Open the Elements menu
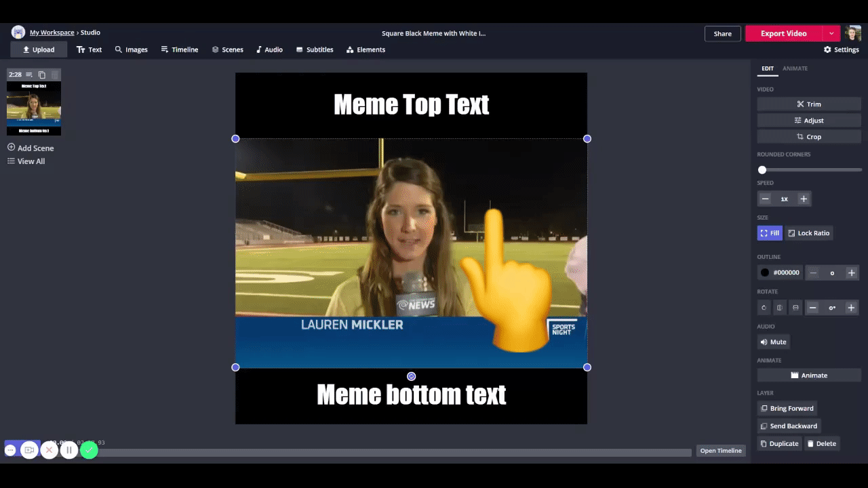This screenshot has width=868, height=488. [x=366, y=49]
